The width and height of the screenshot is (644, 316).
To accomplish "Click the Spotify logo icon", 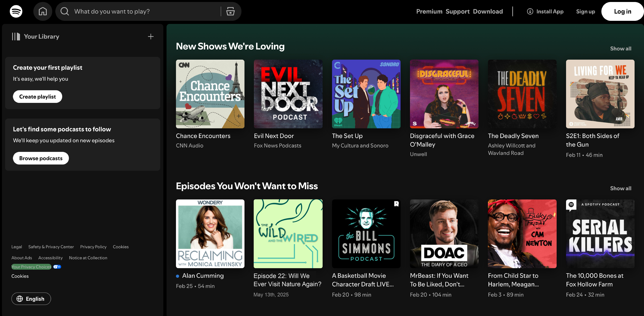I will click(x=16, y=11).
